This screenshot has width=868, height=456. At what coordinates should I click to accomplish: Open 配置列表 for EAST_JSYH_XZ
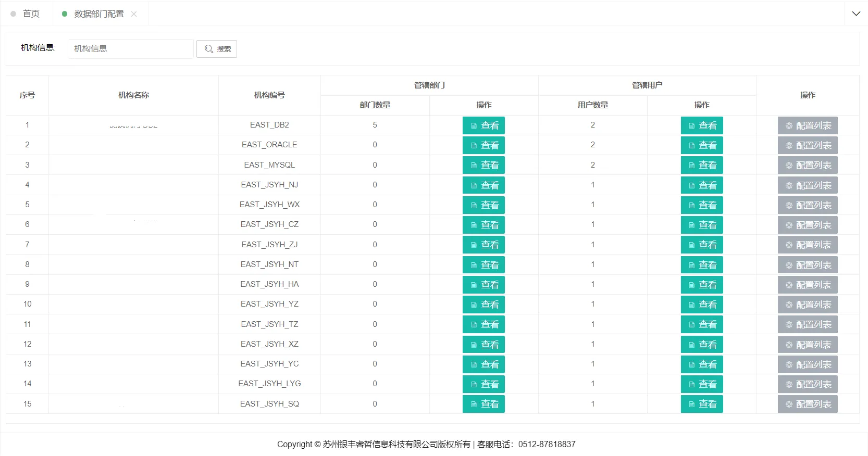pyautogui.click(x=807, y=345)
